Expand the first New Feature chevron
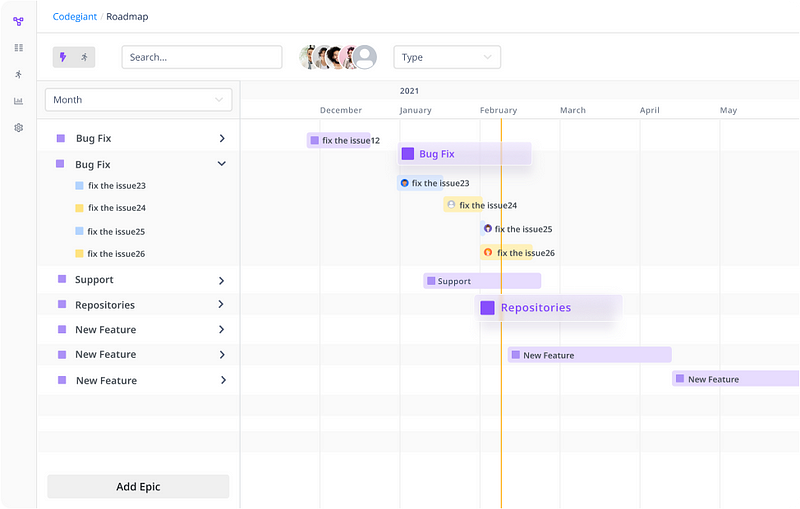Screen dimensions: 800x509 pos(221,329)
